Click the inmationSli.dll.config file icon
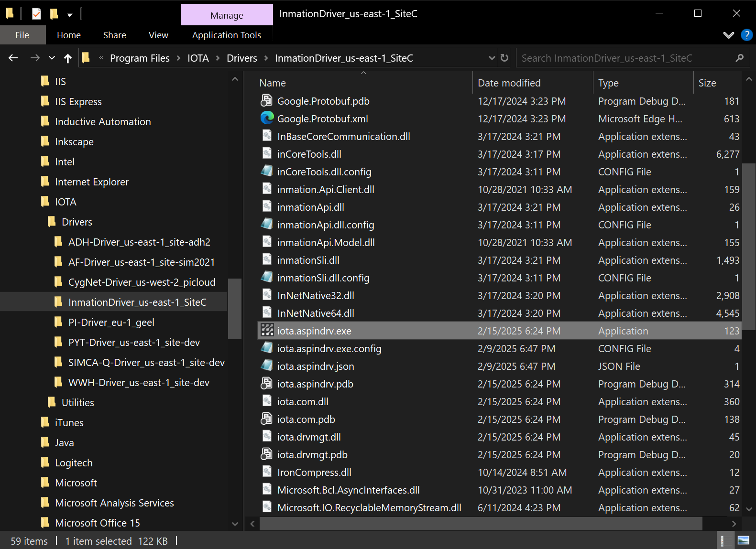This screenshot has width=756, height=549. click(x=267, y=277)
